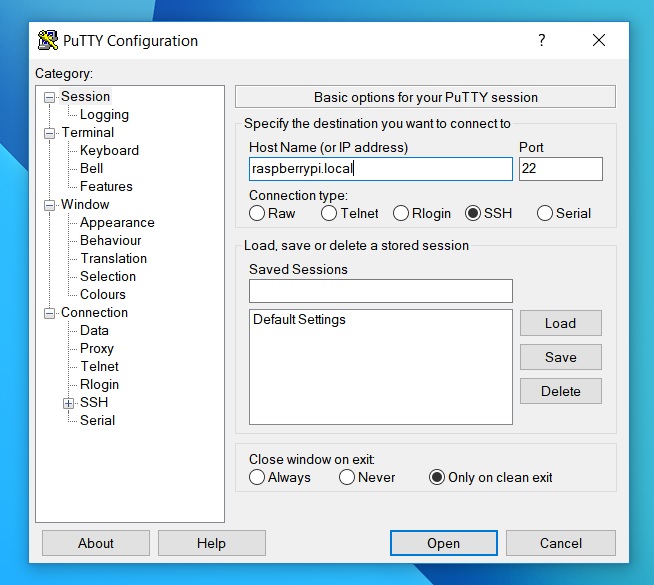Select the Connection category

tap(94, 312)
